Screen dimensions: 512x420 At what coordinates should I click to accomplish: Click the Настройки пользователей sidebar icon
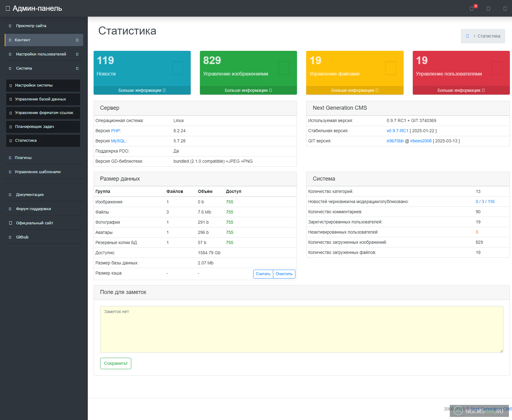(10, 54)
